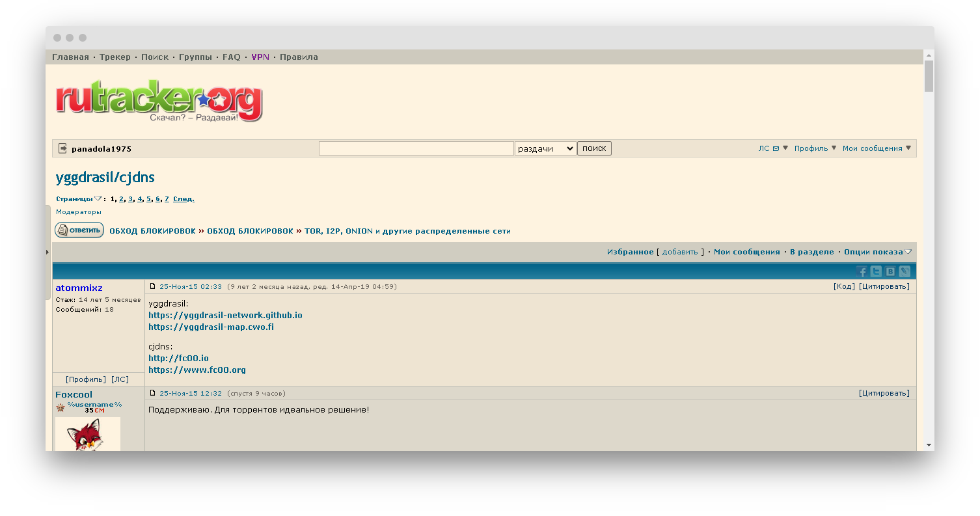Go to page 2 of topic

coord(121,199)
